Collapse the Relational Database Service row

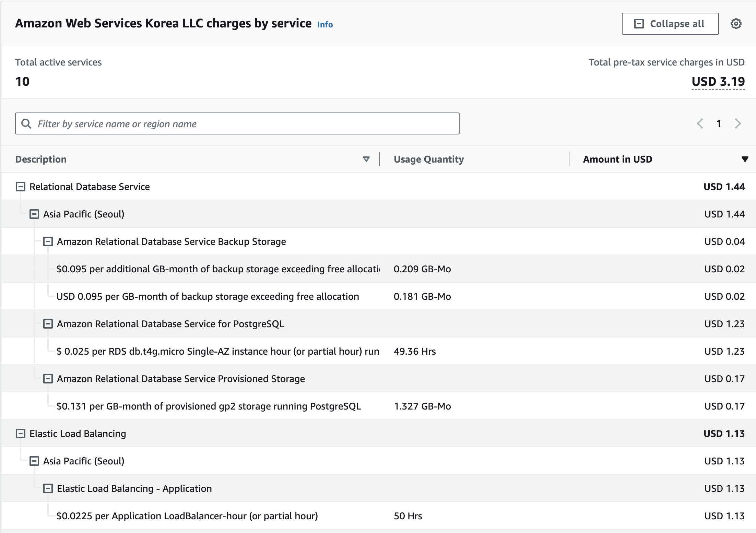21,187
